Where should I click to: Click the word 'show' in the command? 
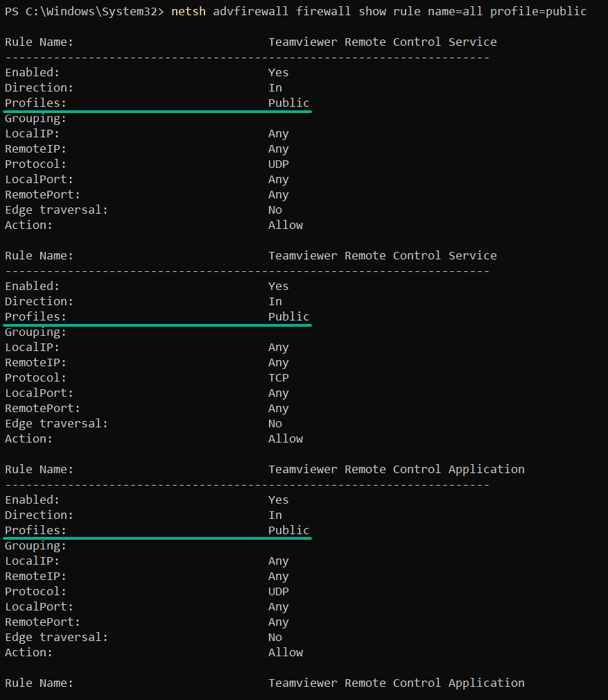372,11
